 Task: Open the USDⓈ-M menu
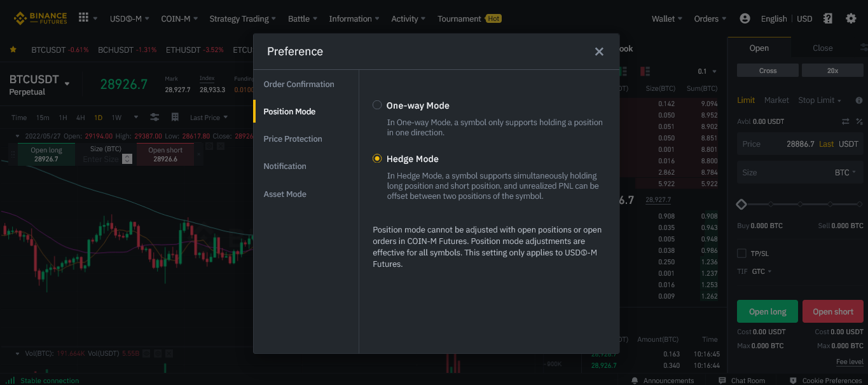pos(129,18)
